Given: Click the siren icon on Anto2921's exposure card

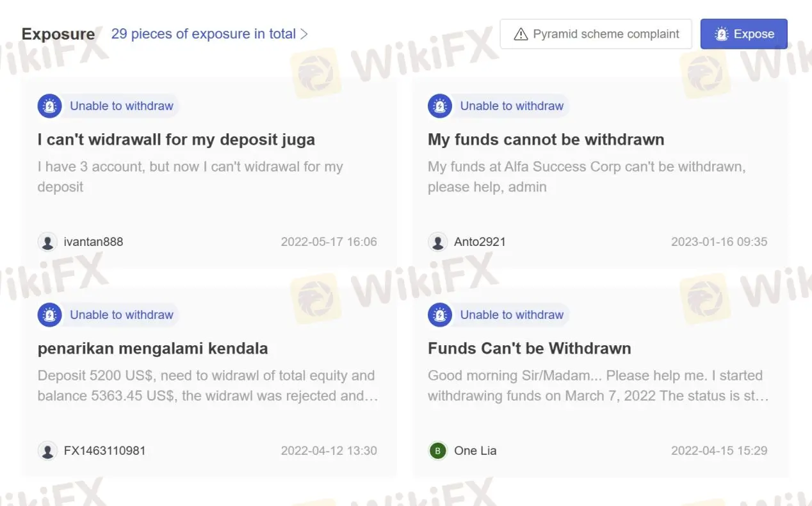Looking at the screenshot, I should [x=440, y=106].
